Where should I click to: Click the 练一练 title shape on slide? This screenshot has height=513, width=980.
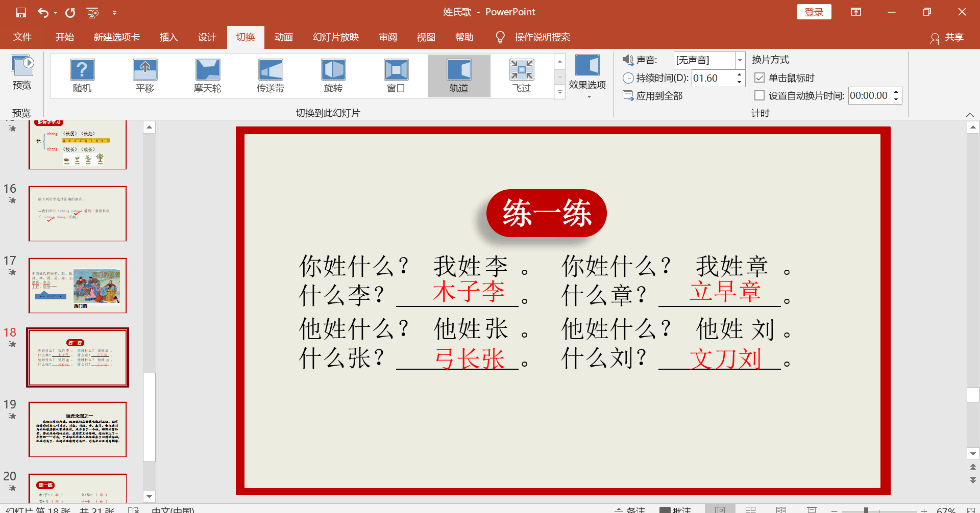[x=547, y=213]
